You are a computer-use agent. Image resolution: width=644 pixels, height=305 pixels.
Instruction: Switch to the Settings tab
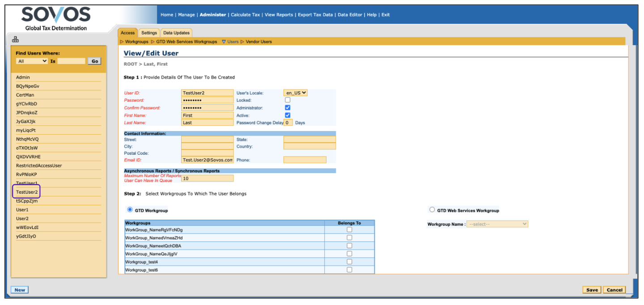[x=149, y=33]
